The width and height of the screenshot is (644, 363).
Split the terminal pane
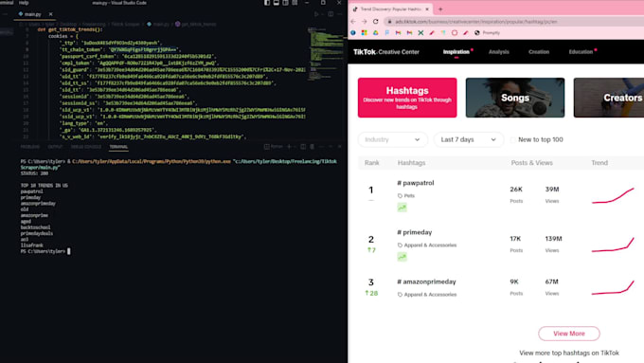pyautogui.click(x=303, y=147)
